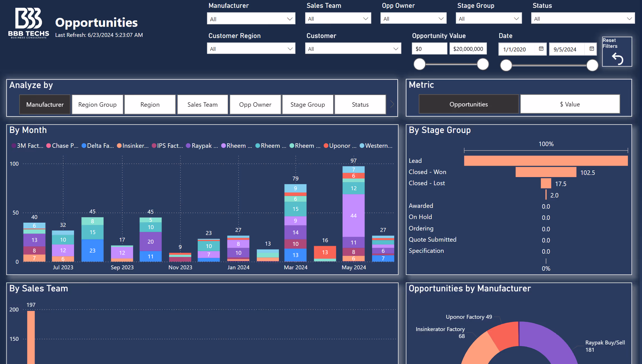Image resolution: width=642 pixels, height=364 pixels.
Task: Click the $20,000,000 maximum value field
Action: [x=468, y=49]
